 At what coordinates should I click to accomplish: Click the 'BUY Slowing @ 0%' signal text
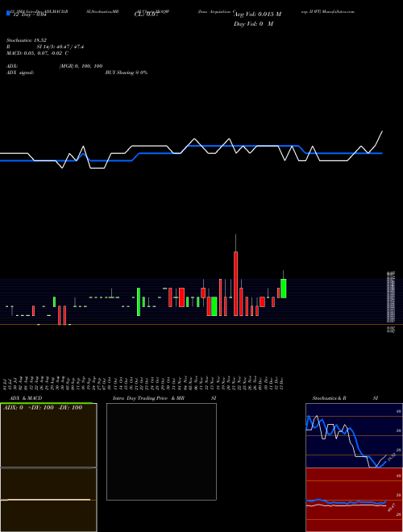click(x=127, y=73)
